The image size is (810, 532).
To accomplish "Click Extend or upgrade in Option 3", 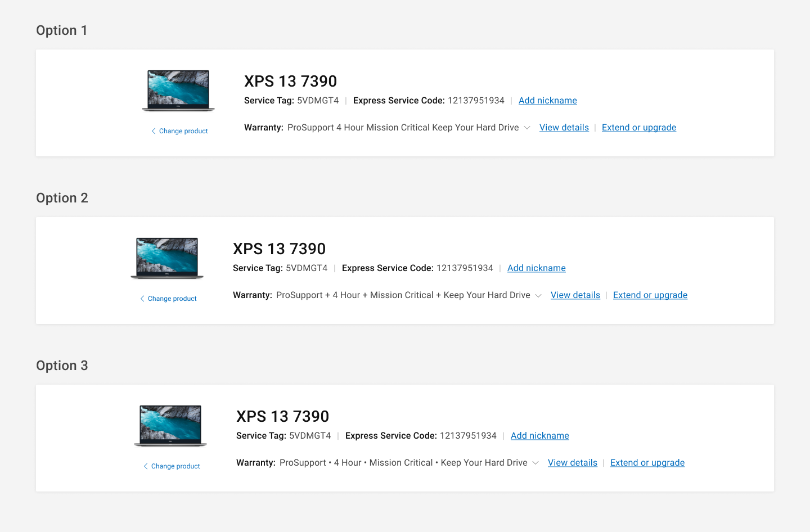I will click(x=647, y=463).
